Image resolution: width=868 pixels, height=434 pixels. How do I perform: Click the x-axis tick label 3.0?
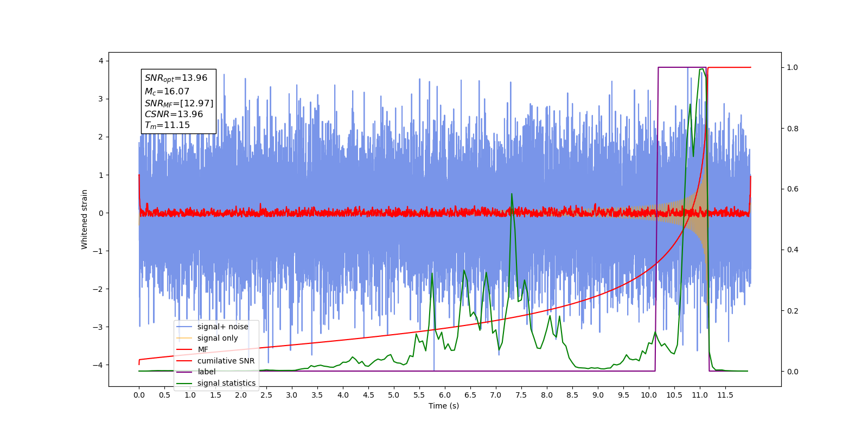click(x=292, y=395)
